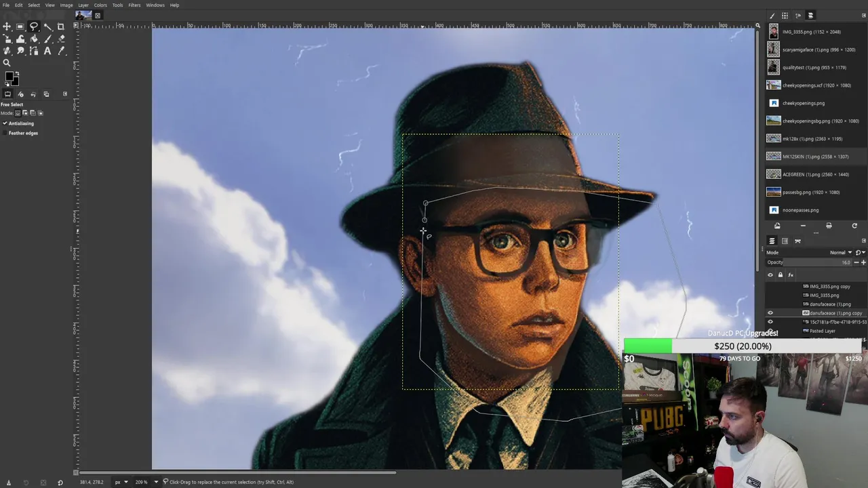Open cheekyopenings.xcf in the recent documents list
868x488 pixels.
[x=816, y=85]
